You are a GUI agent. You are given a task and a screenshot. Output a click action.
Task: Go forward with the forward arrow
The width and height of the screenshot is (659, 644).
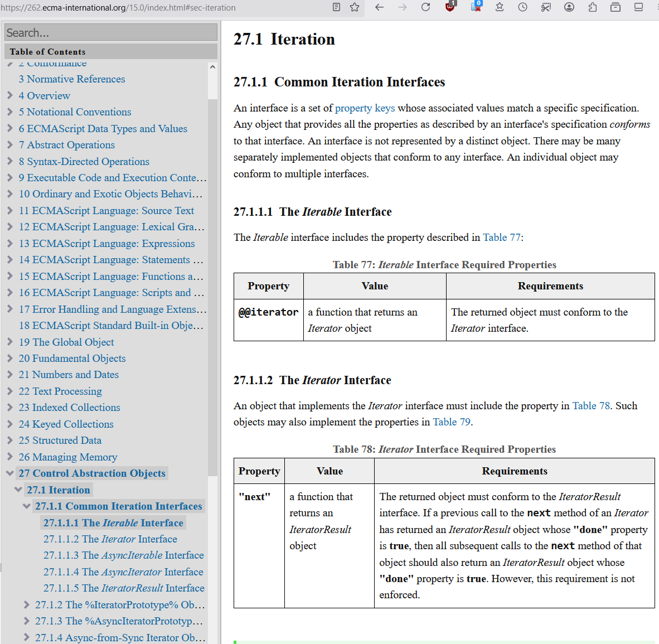(x=403, y=7)
